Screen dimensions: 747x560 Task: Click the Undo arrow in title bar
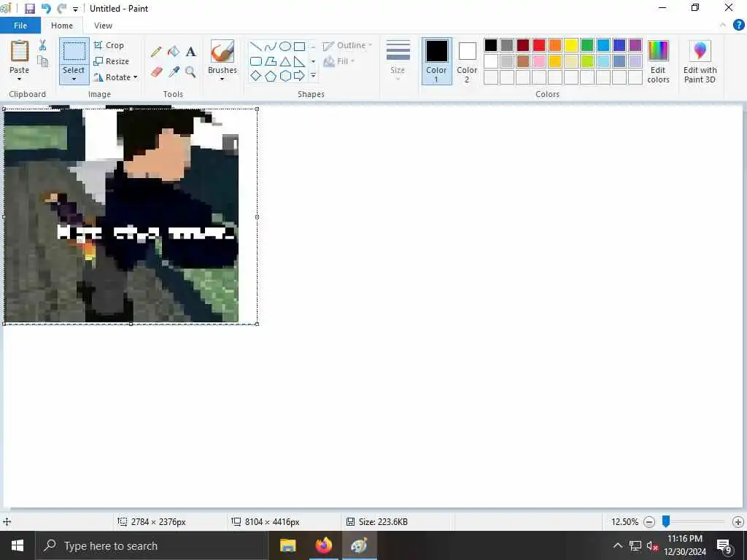coord(46,9)
